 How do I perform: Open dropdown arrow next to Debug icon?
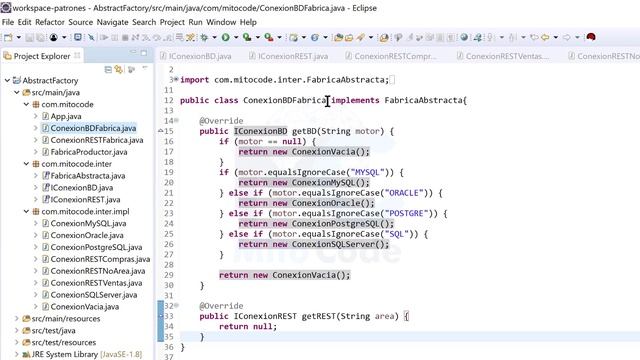coord(214,38)
